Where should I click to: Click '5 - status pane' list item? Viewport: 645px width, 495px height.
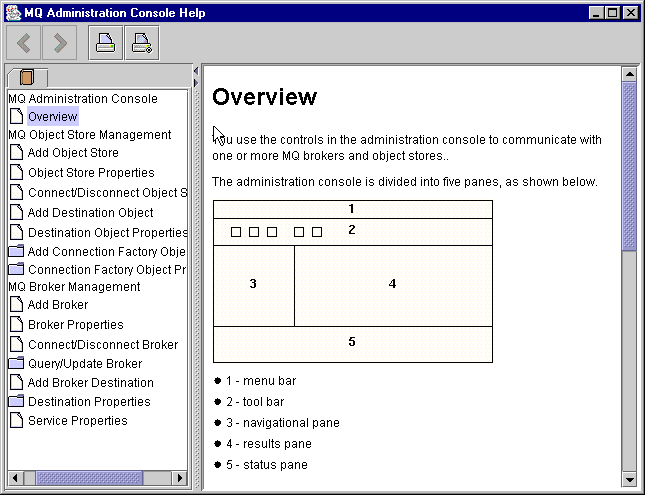tap(267, 465)
